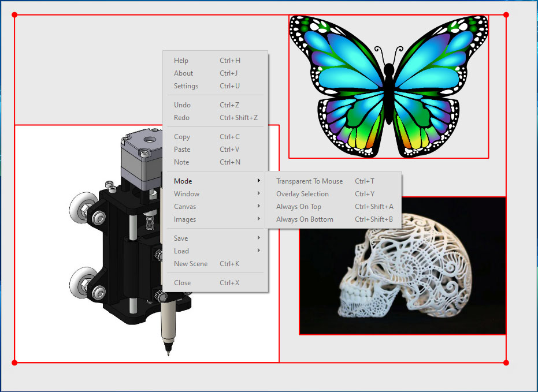
Task: Select the butterfly image
Action: [389, 87]
